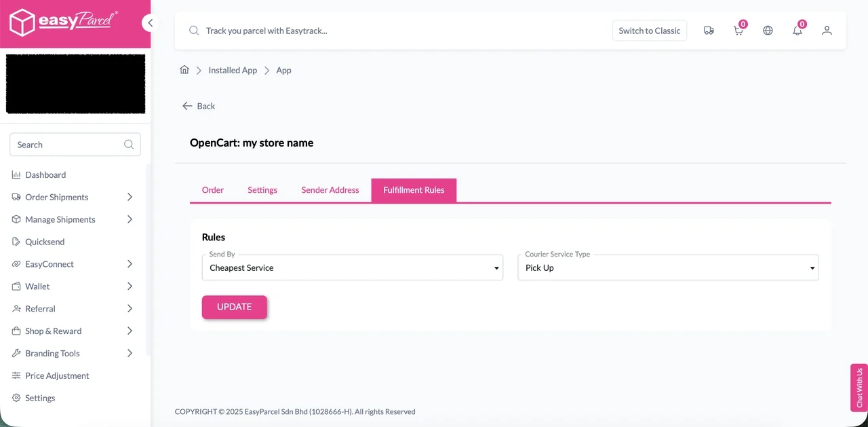Click the Back link above store name
This screenshot has width=868, height=427.
point(198,106)
